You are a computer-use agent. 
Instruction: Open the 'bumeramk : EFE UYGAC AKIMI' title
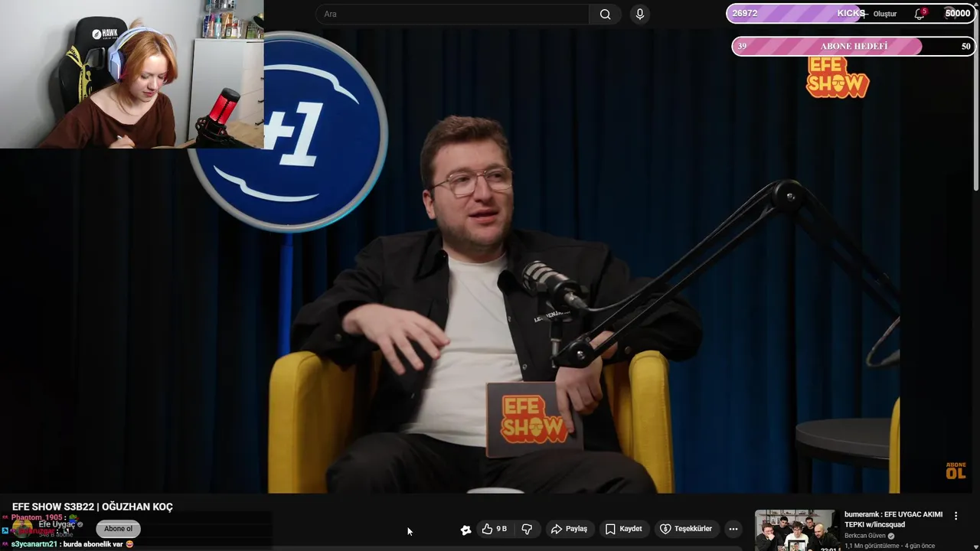(x=893, y=520)
